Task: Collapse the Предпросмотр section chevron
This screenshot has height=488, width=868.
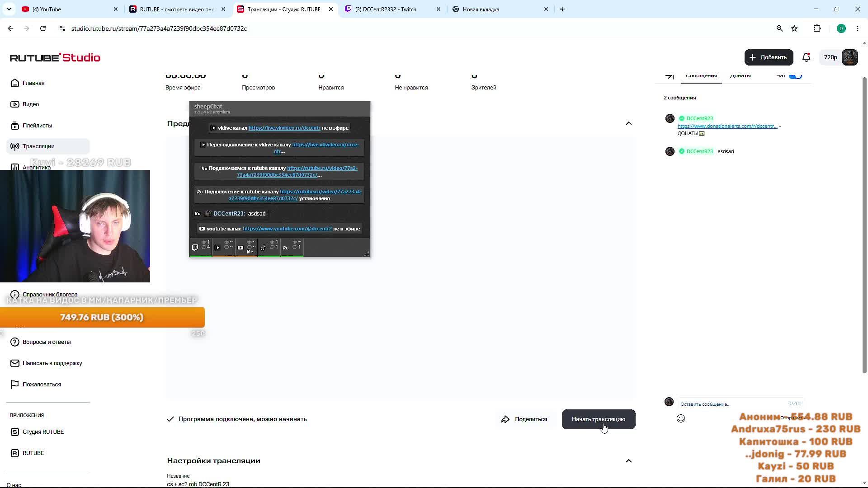Action: coord(628,123)
